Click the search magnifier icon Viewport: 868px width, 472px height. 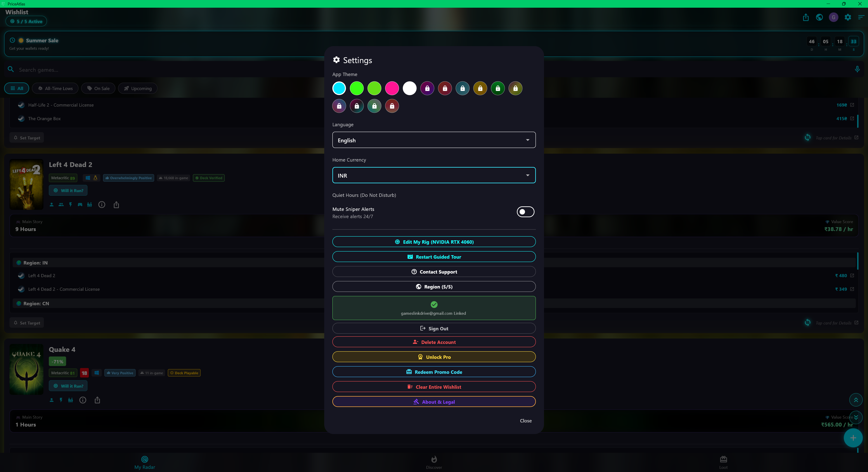click(11, 69)
